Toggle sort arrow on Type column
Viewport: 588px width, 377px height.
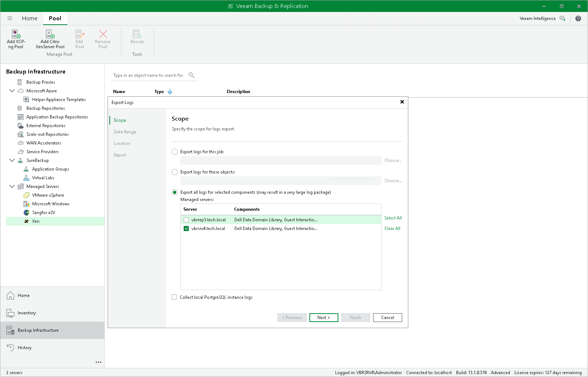[170, 92]
